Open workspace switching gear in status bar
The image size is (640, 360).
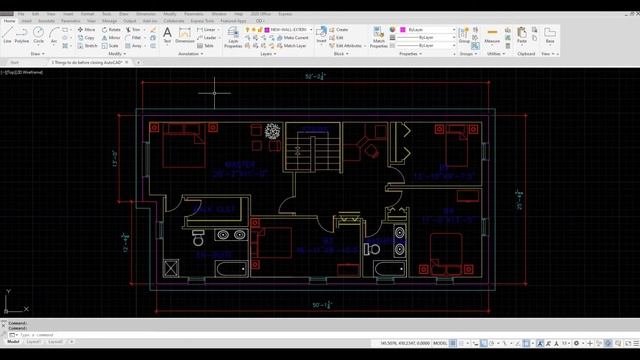577,343
